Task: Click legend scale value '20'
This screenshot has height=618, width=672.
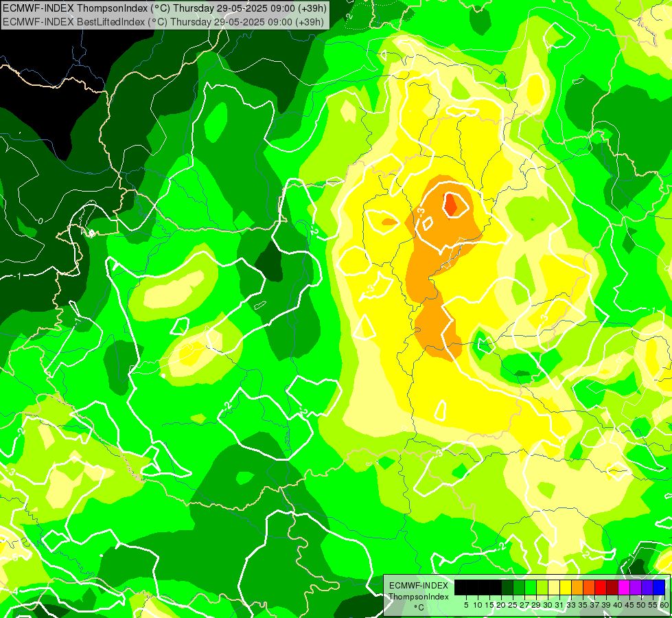Action: click(x=501, y=605)
